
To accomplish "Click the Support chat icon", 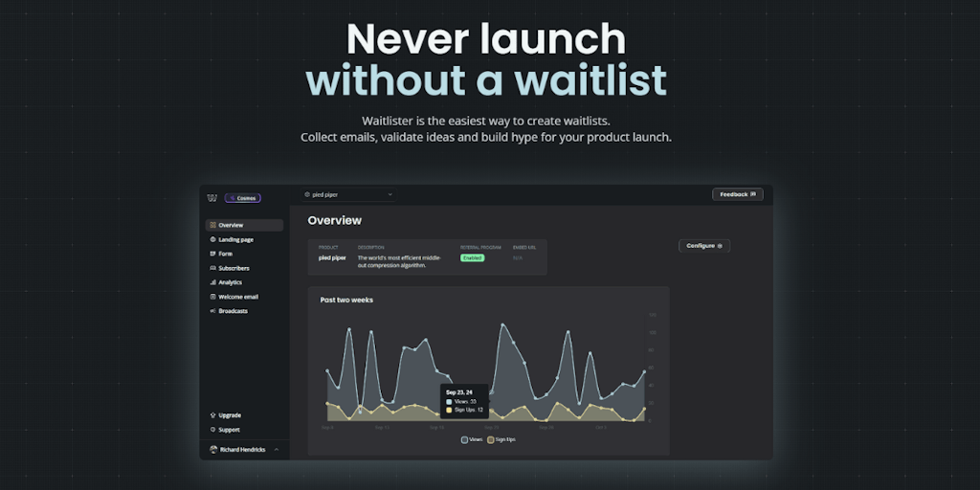I will [x=213, y=430].
